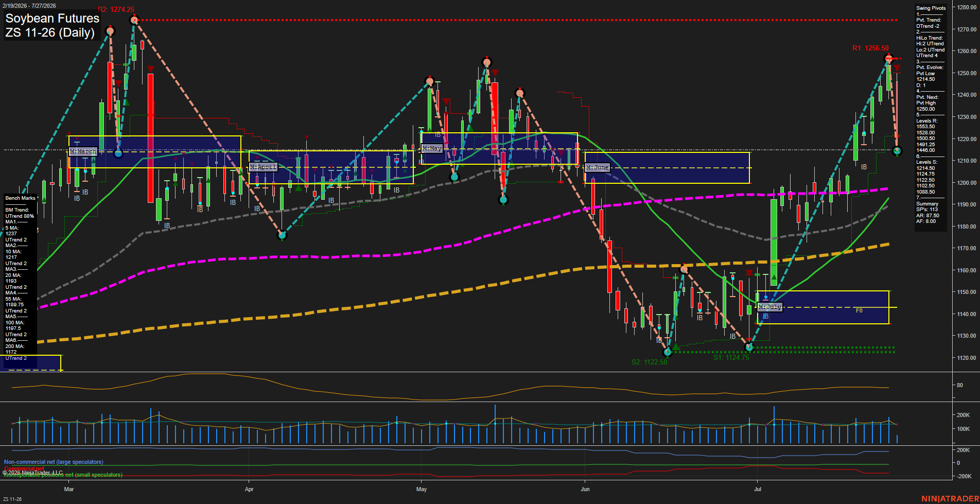Select the M:March monthly range tag
Viewport: 980px width, 504px height.
[x=83, y=151]
